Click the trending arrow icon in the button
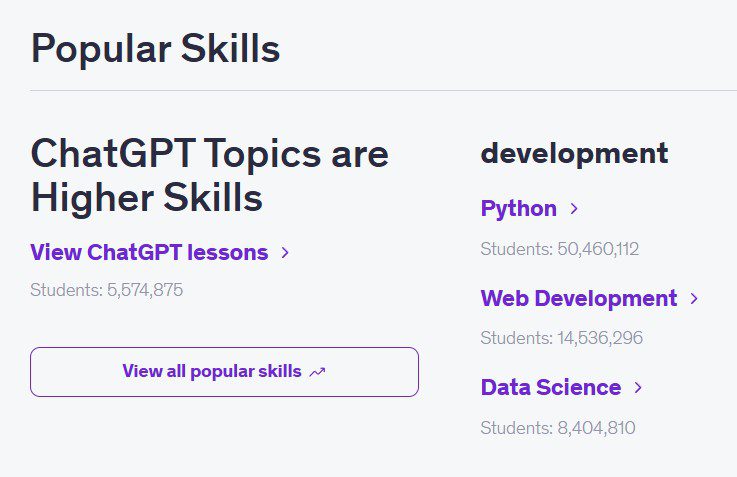 point(318,372)
